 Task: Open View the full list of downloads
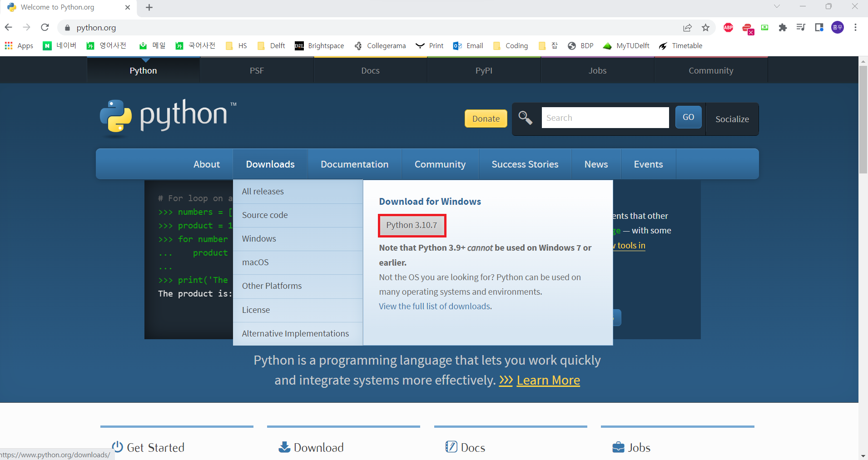click(435, 307)
